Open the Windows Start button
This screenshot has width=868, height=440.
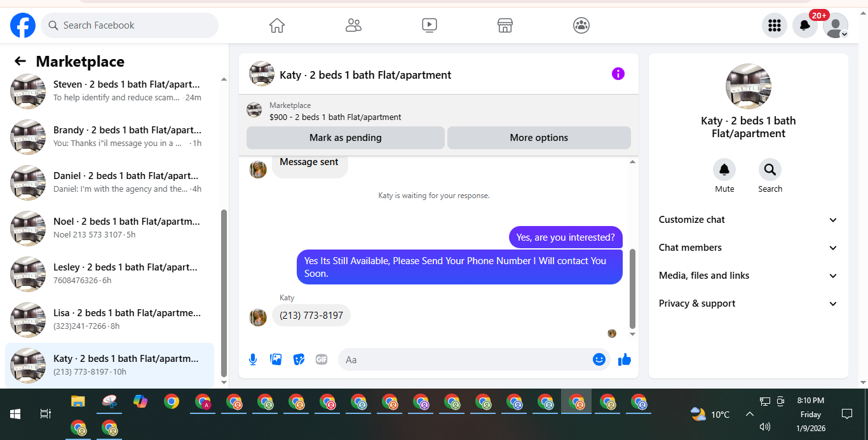point(15,414)
